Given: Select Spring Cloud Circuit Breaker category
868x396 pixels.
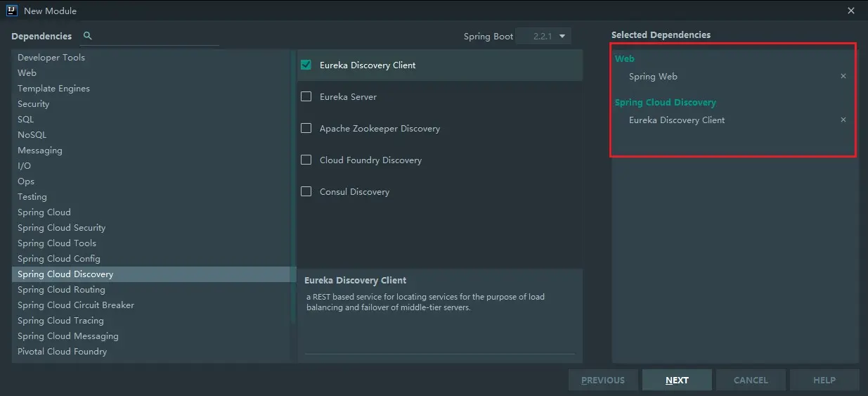Looking at the screenshot, I should point(151,305).
